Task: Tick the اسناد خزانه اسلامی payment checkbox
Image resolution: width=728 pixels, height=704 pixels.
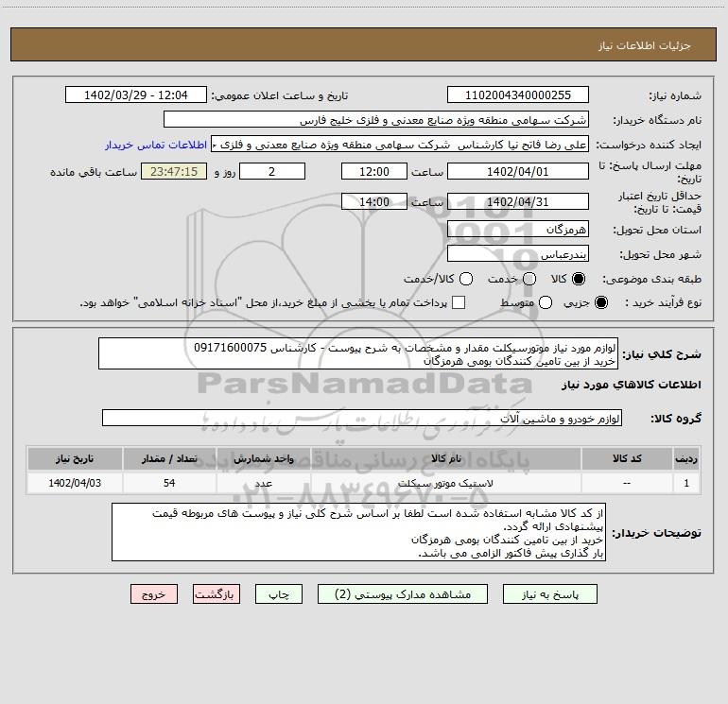Action: [459, 303]
